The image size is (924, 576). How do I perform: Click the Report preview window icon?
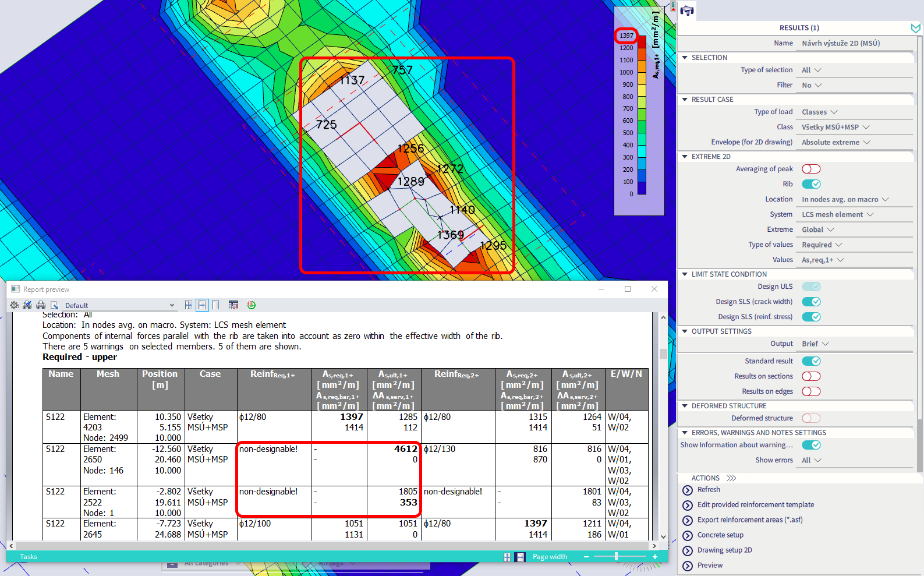[16, 289]
